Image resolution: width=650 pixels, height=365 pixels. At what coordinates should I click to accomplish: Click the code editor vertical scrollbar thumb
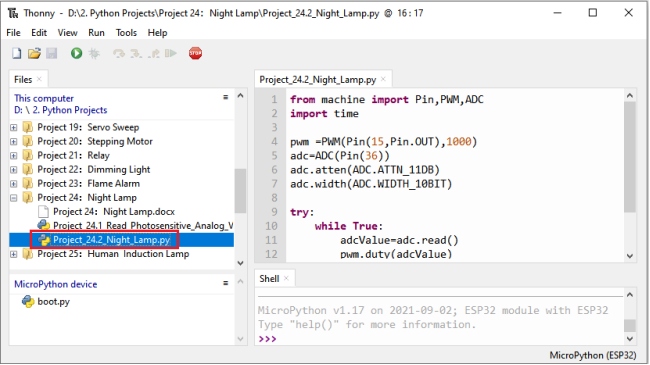click(x=630, y=157)
